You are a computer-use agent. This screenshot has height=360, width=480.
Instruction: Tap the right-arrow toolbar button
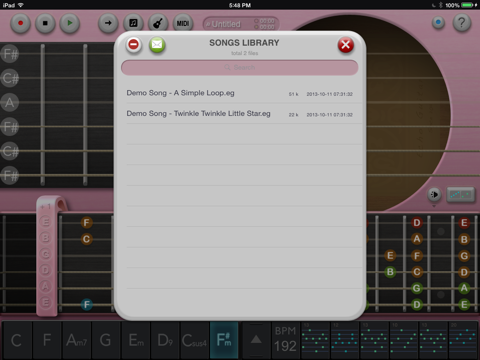click(x=108, y=23)
